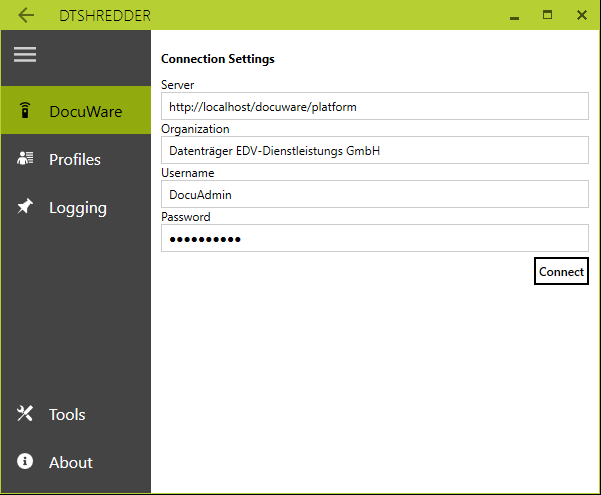Click the Password label text

[186, 217]
